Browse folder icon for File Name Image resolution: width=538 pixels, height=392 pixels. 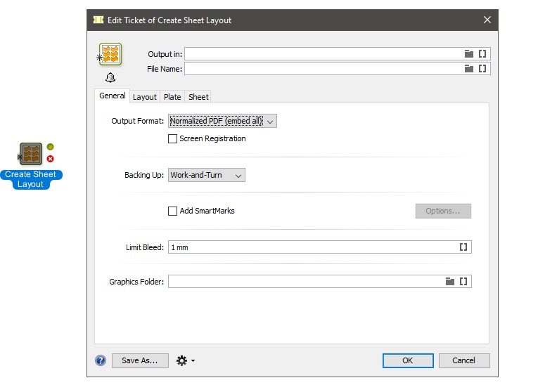coord(469,69)
